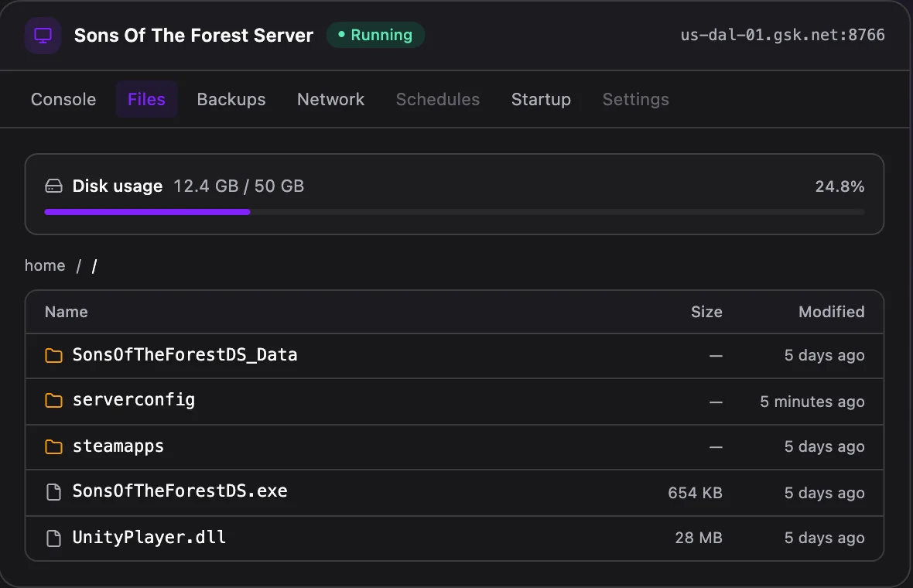Open the steamapps folder

coord(118,446)
